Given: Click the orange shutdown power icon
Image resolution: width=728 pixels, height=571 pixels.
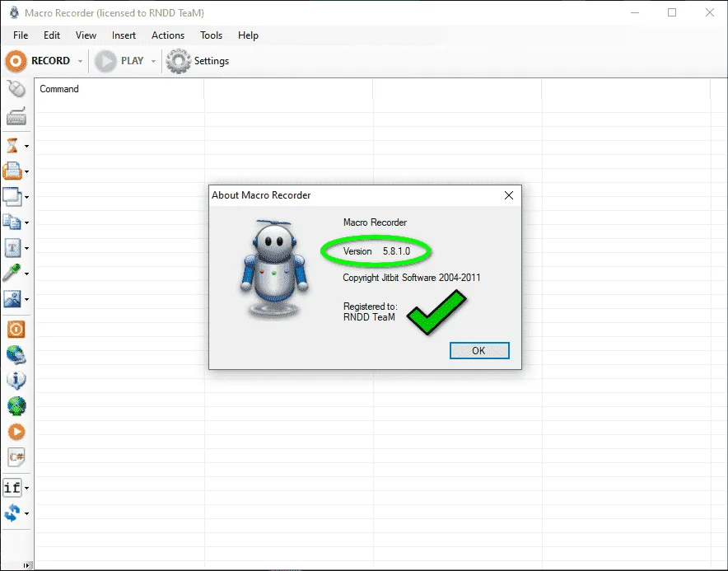Looking at the screenshot, I should [16, 330].
